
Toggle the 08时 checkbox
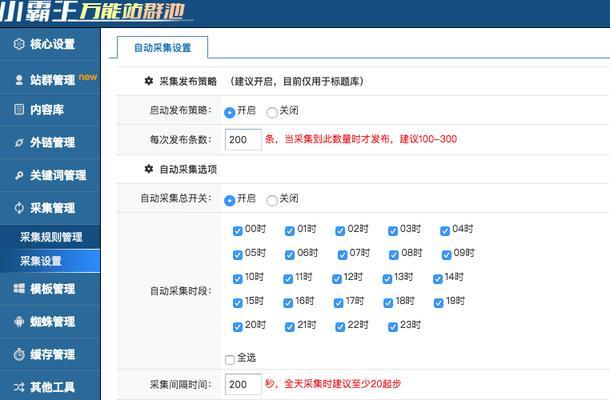(394, 255)
